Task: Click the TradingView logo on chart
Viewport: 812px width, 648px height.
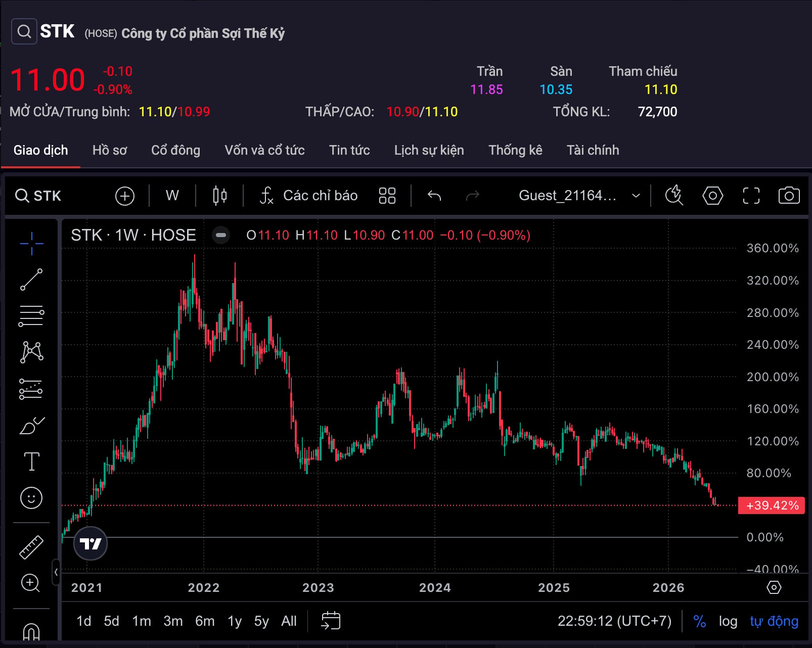Action: 91,544
